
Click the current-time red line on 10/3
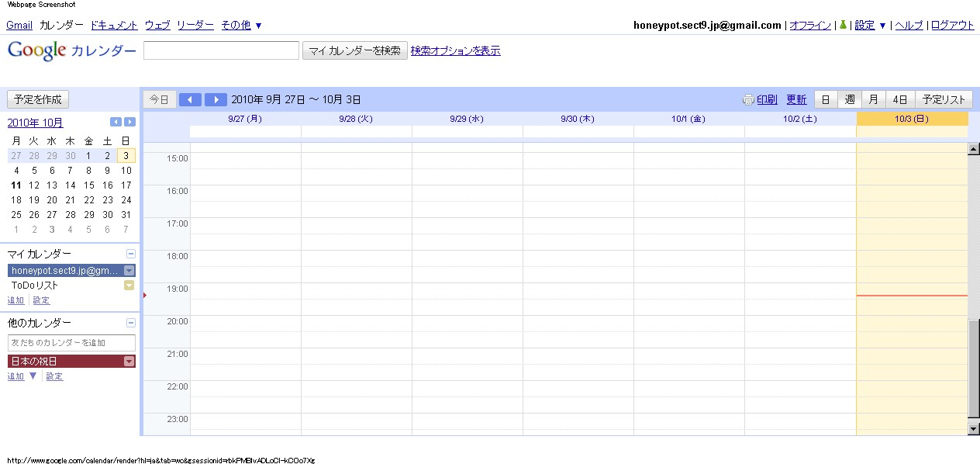pyautogui.click(x=912, y=296)
